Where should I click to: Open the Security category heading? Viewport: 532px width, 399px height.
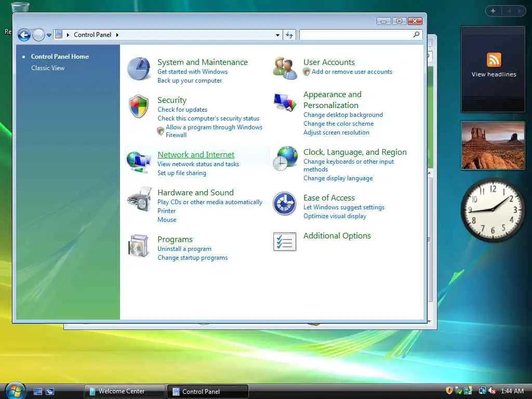click(x=172, y=100)
